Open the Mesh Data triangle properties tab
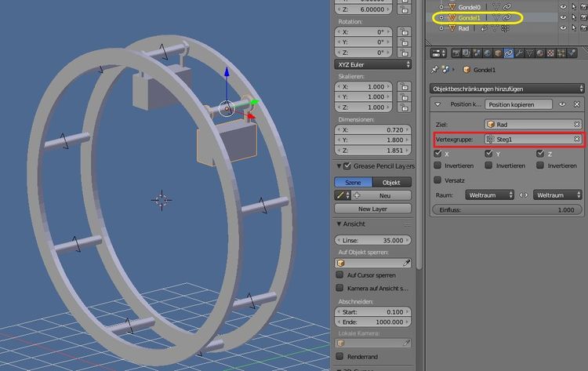Screen dimensions: 588x371 pyautogui.click(x=529, y=53)
